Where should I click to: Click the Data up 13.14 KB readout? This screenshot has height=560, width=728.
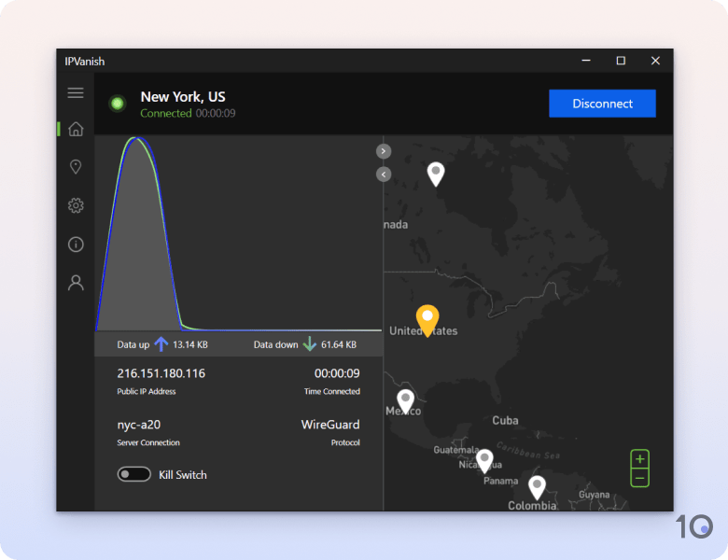[162, 344]
